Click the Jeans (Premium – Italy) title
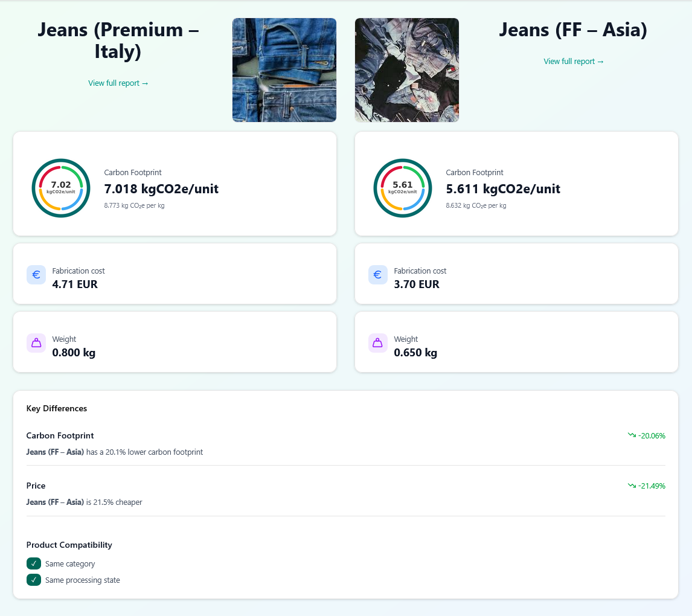Image resolution: width=692 pixels, height=616 pixels. click(118, 40)
